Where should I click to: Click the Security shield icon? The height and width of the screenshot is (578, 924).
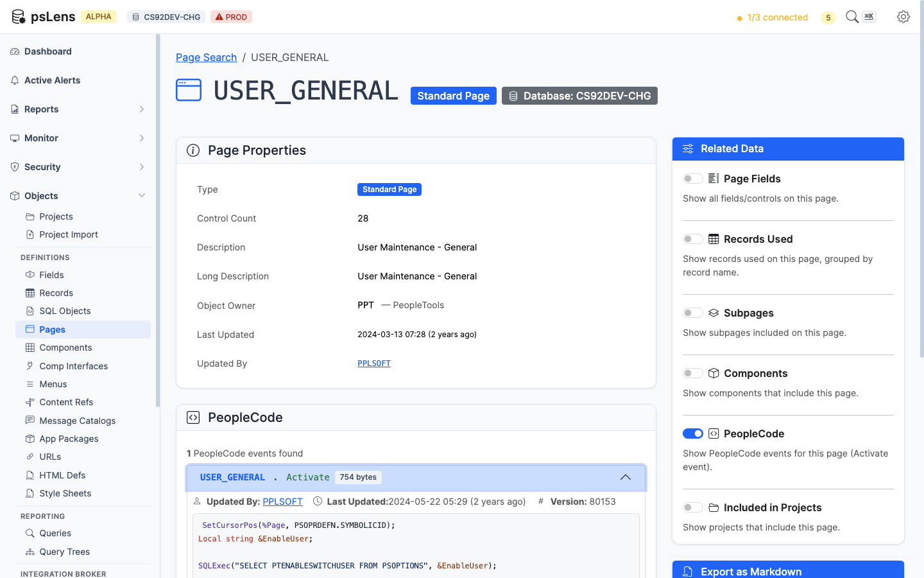[15, 167]
